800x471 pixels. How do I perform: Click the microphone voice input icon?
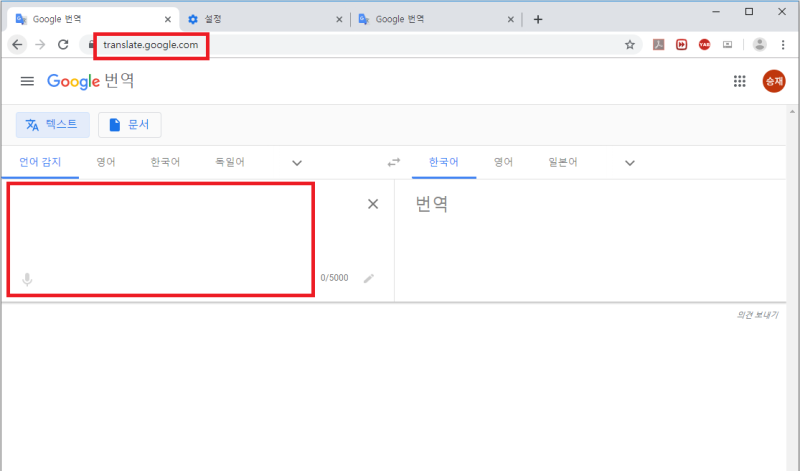[27, 279]
